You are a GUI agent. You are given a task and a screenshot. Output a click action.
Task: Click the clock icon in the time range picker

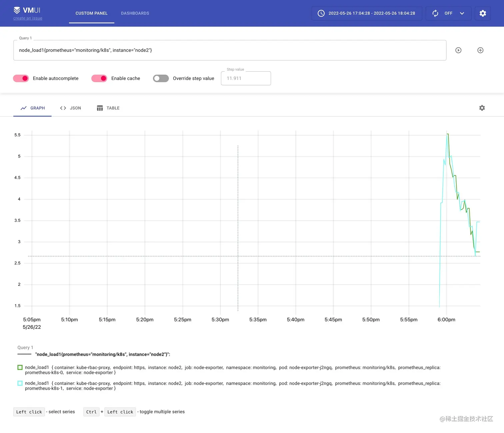click(321, 13)
